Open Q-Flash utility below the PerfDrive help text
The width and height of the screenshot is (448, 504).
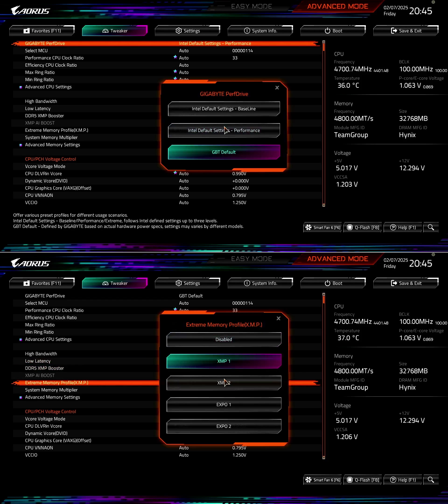[x=363, y=227]
